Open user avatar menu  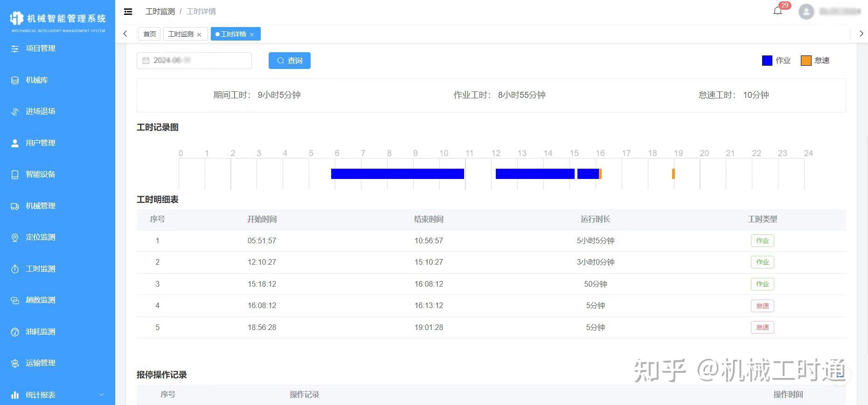[x=806, y=11]
